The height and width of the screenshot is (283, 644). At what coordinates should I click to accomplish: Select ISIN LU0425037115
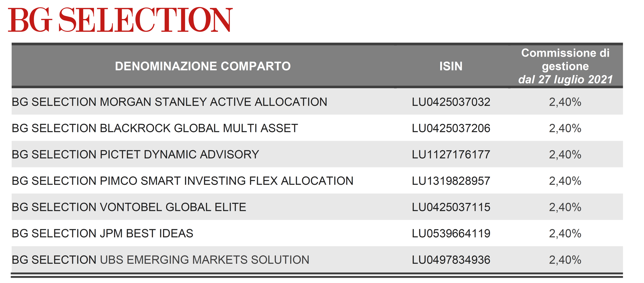coord(451,207)
